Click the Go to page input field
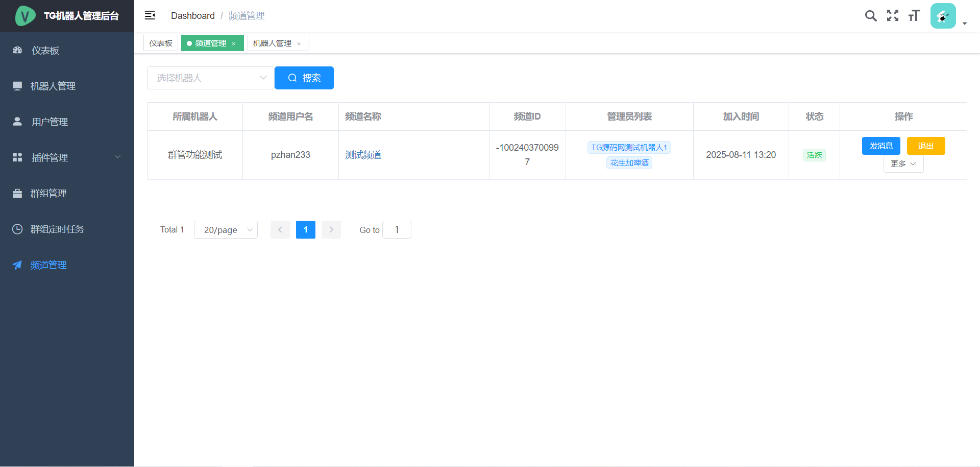Viewport: 980px width, 467px height. [x=397, y=230]
